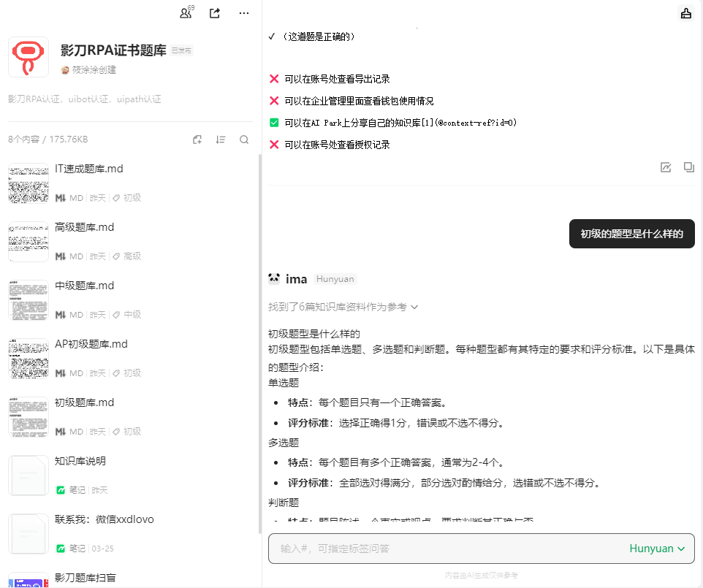Click the green note icon under 知识库说明

click(61, 490)
